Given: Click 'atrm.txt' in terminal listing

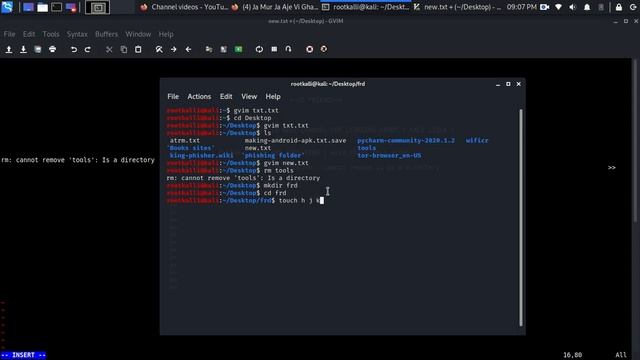Looking at the screenshot, I should (185, 140).
